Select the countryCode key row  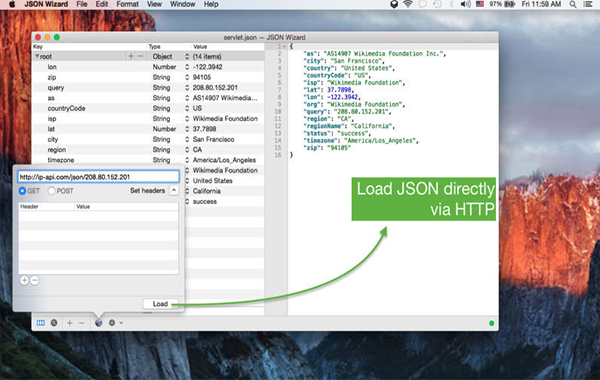click(x=66, y=108)
